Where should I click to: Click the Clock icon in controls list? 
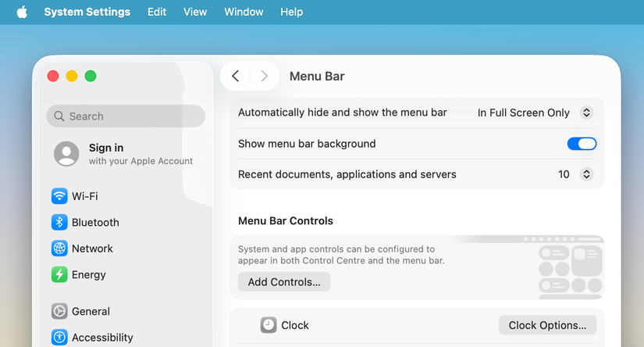click(269, 325)
